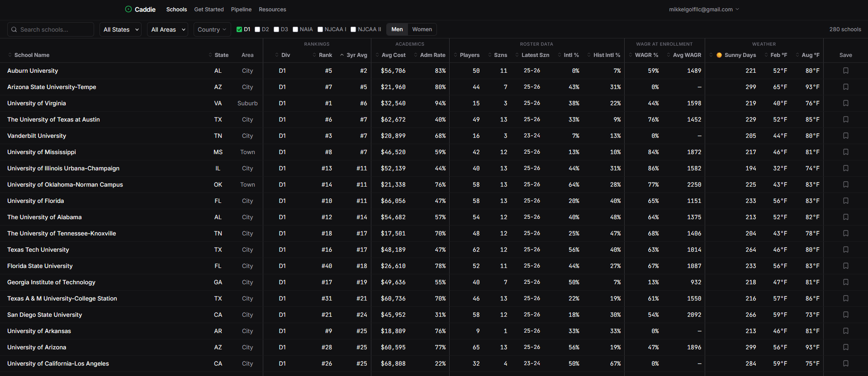Tick the NJCAA II checkbox
The image size is (868, 376).
pos(353,29)
